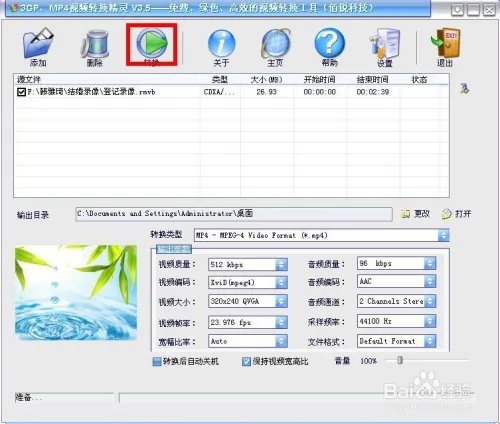Image resolution: width=500 pixels, height=424 pixels.
Task: Click the 准备 status bar text
Action: (28, 397)
